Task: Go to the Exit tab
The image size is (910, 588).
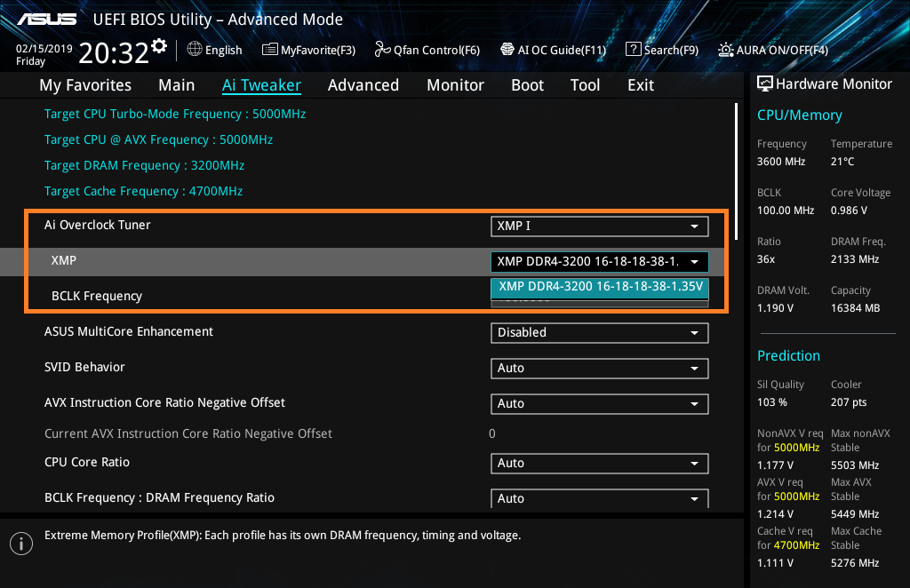Action: (641, 85)
